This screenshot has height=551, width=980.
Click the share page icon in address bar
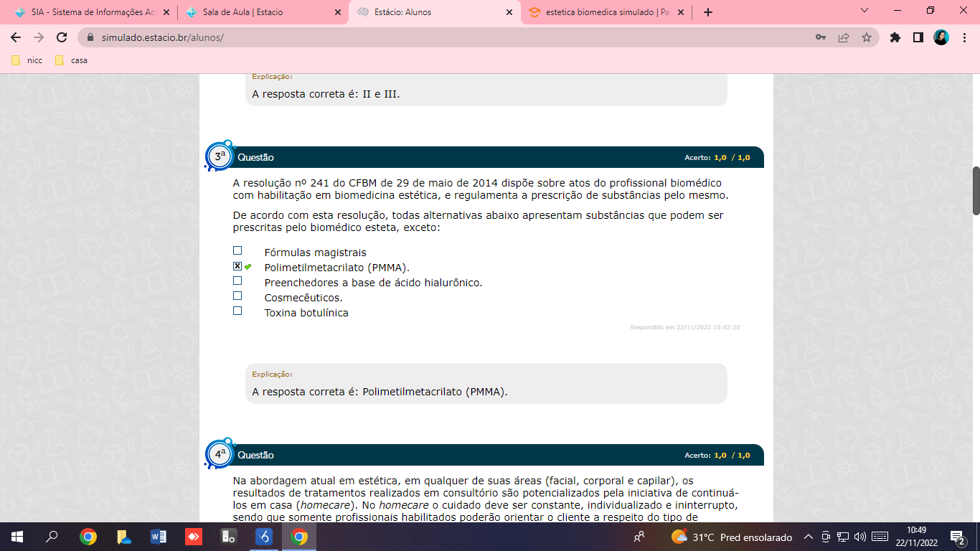click(x=844, y=37)
